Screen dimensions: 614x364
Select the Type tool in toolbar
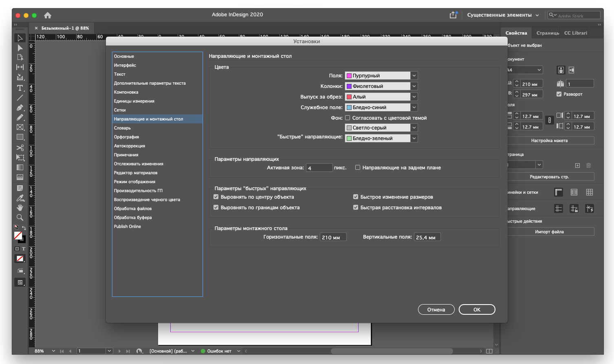click(20, 88)
